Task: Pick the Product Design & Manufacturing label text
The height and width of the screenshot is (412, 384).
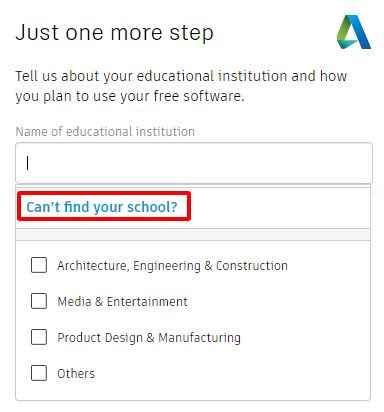Action: pyautogui.click(x=149, y=338)
